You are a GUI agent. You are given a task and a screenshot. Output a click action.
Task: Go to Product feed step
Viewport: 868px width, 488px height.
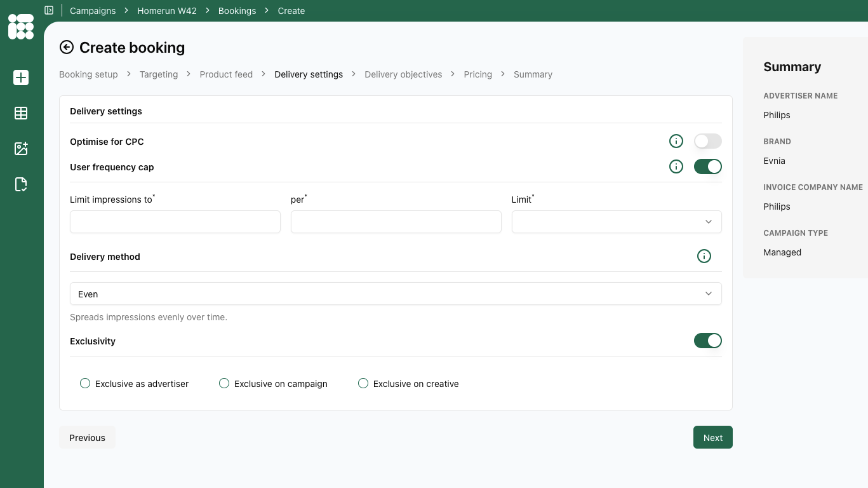226,74
